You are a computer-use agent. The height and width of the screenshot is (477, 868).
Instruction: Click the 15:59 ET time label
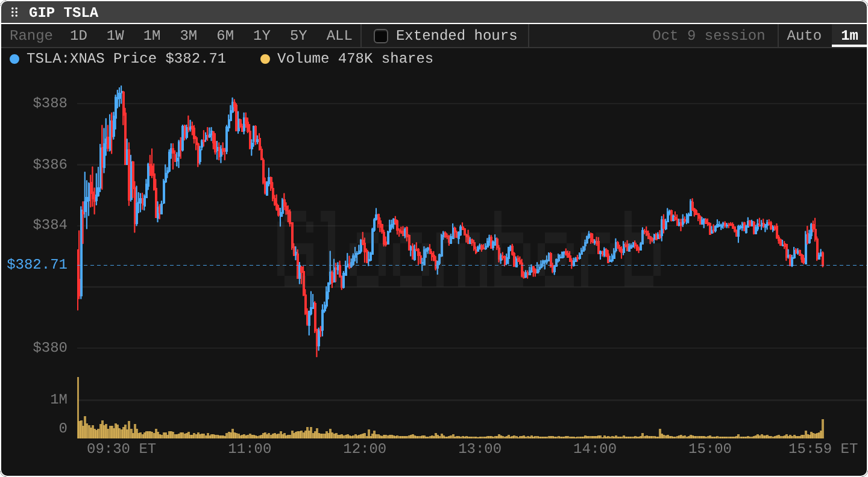click(x=823, y=449)
